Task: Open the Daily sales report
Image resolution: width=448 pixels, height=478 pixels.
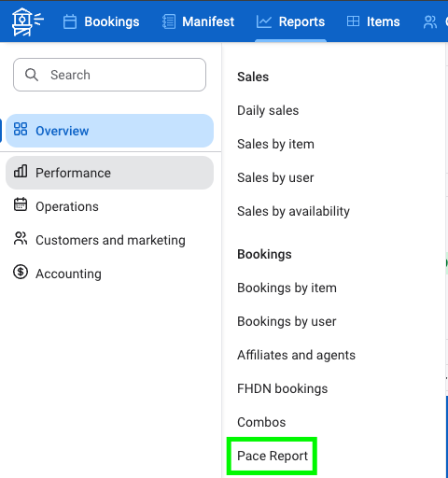Action: [x=268, y=110]
